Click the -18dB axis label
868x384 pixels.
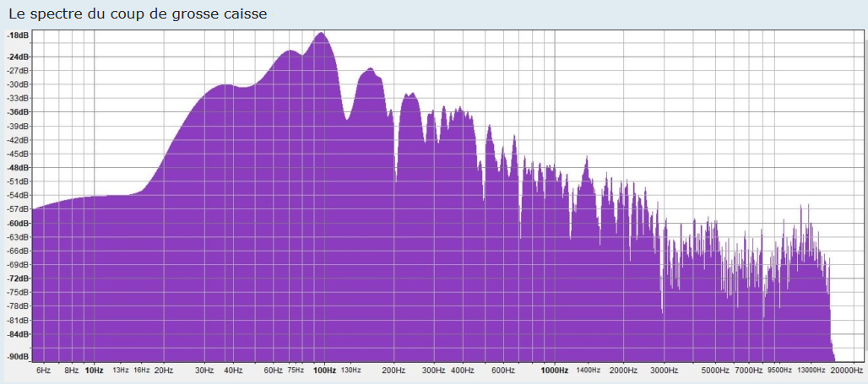tap(19, 35)
